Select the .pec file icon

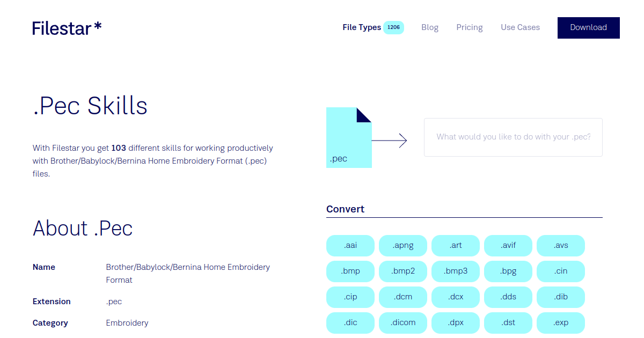point(349,138)
